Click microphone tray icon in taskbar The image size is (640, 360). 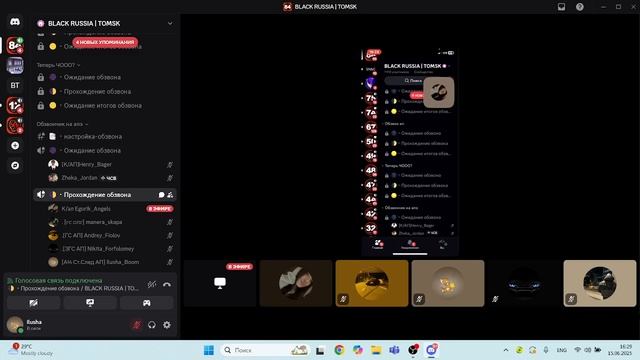(546, 350)
